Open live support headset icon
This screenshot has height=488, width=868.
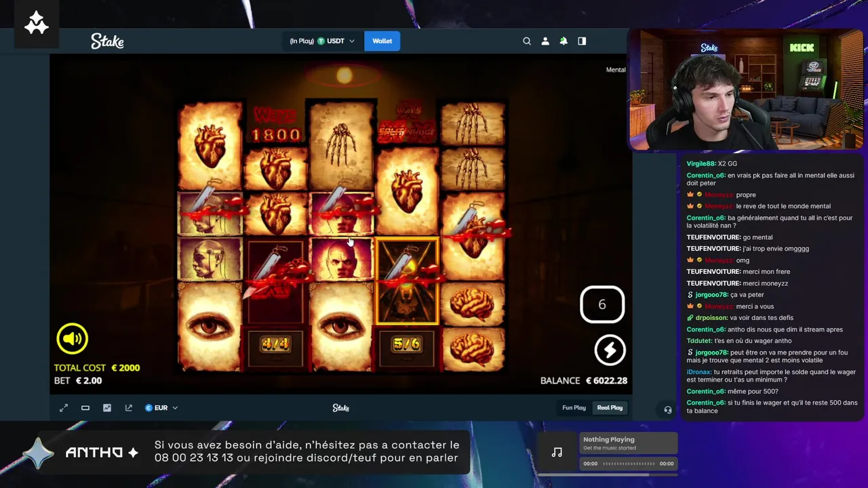(x=668, y=409)
